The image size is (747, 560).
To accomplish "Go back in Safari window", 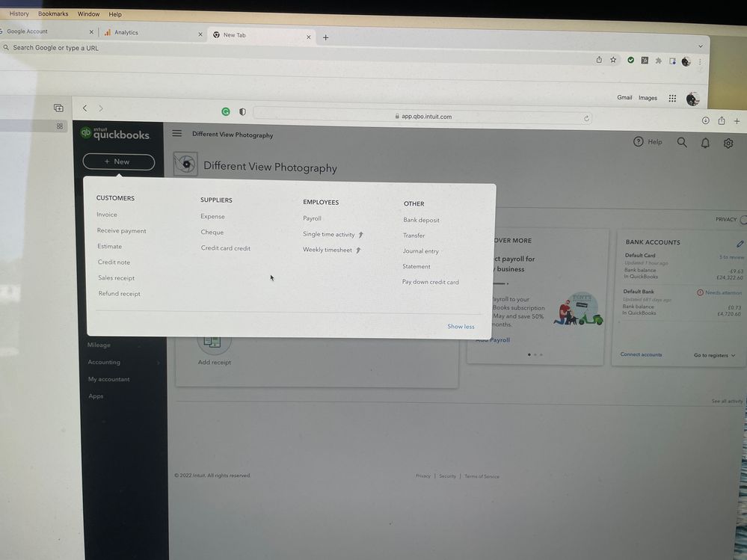I will (84, 108).
